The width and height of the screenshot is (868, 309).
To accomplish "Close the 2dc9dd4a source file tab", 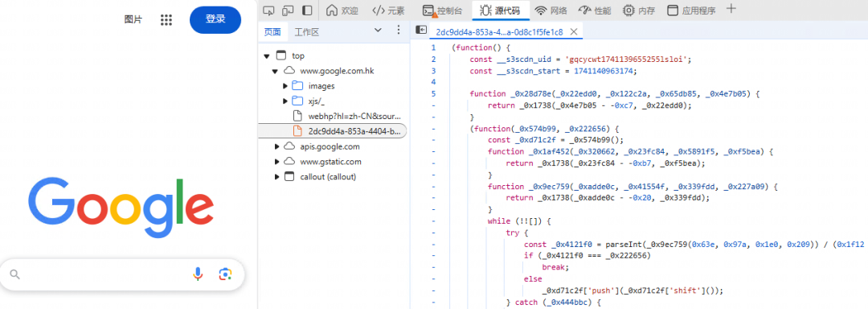I will (x=574, y=31).
